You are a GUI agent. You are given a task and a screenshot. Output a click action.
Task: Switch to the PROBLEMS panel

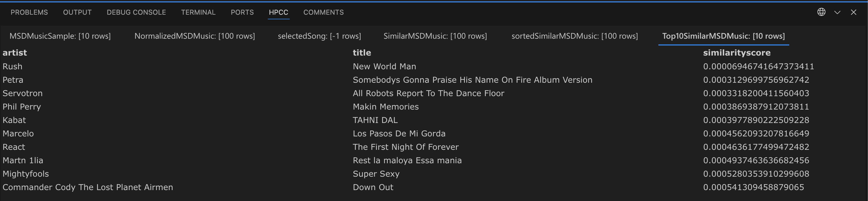29,12
